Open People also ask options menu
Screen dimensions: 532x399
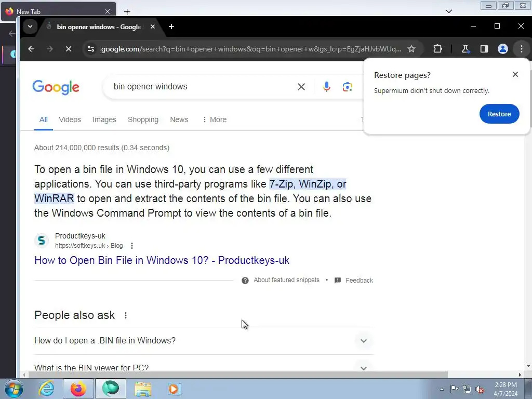point(126,315)
